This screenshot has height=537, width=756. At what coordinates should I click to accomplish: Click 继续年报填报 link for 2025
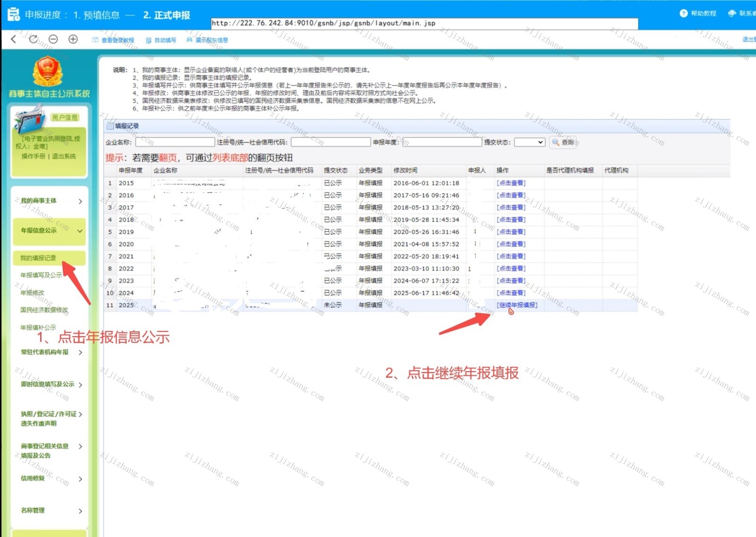point(517,305)
